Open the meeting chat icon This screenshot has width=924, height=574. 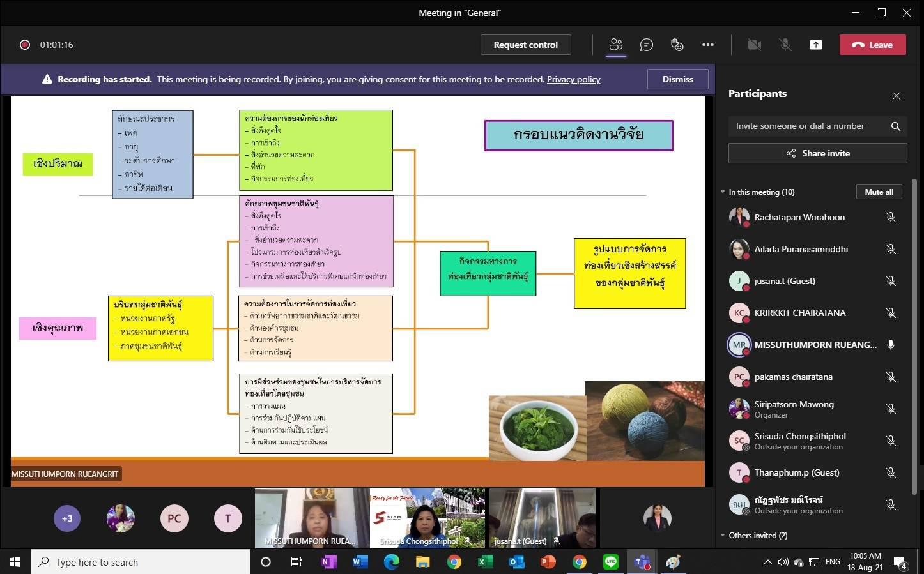tap(647, 45)
